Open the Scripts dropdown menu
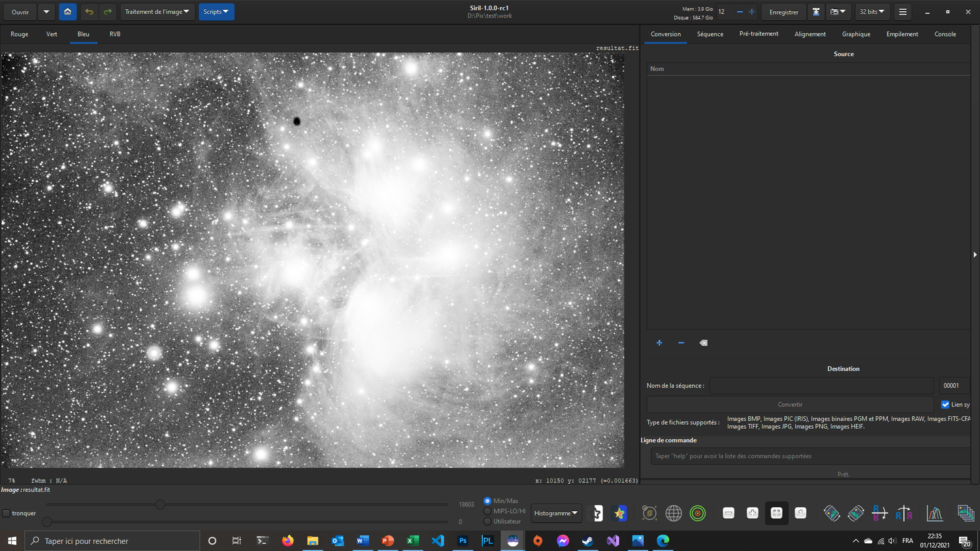980x551 pixels. [x=216, y=12]
